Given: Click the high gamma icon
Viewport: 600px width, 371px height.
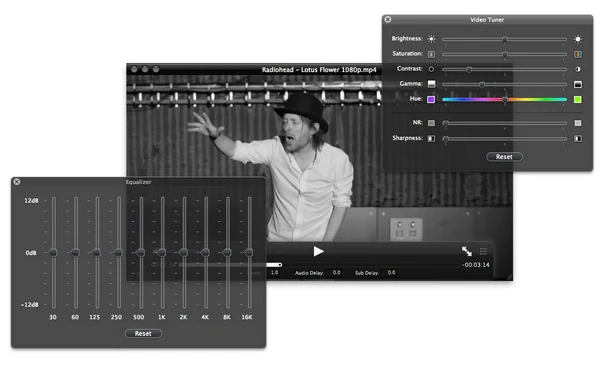Looking at the screenshot, I should (578, 84).
